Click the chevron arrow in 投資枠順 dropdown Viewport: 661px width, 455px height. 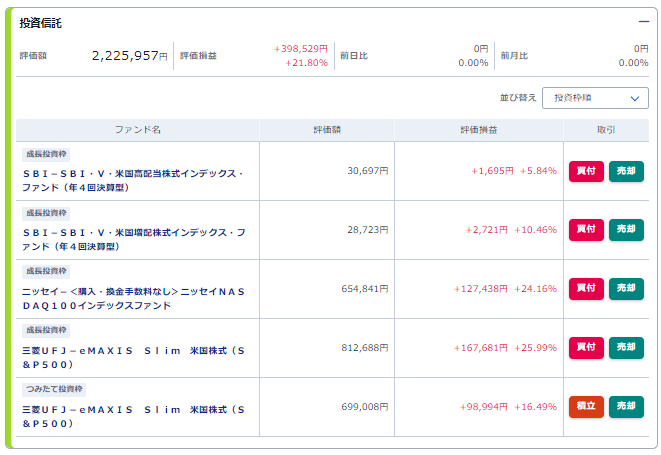pos(634,99)
